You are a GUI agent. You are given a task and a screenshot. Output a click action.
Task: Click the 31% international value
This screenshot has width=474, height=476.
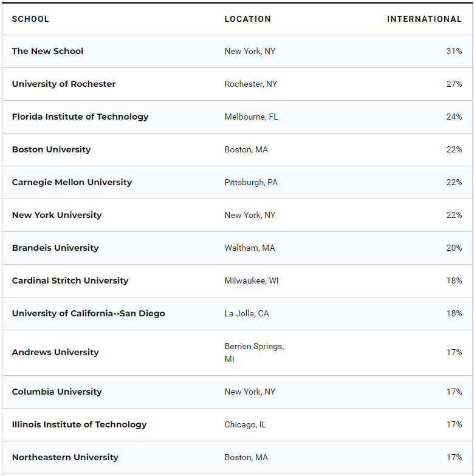pyautogui.click(x=454, y=51)
